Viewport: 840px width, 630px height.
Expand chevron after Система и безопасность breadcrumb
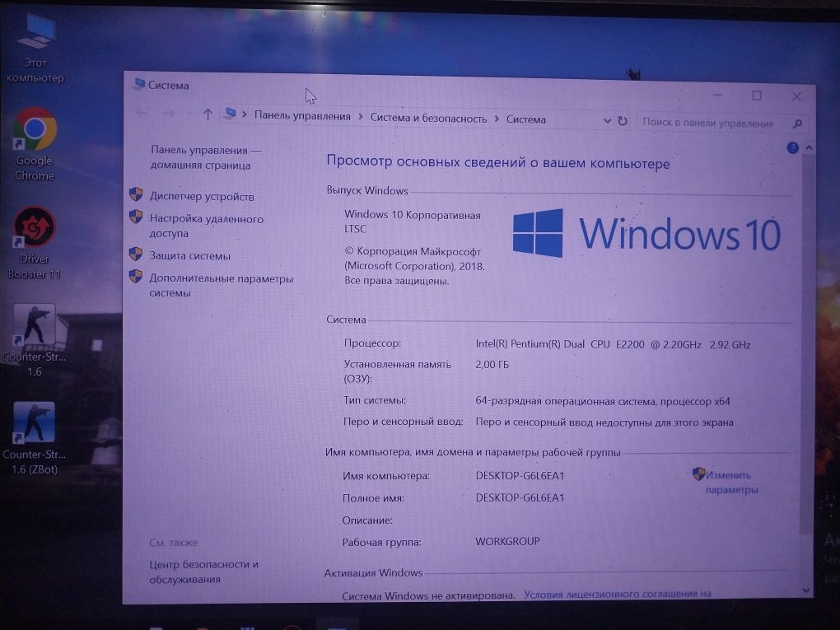click(x=497, y=119)
